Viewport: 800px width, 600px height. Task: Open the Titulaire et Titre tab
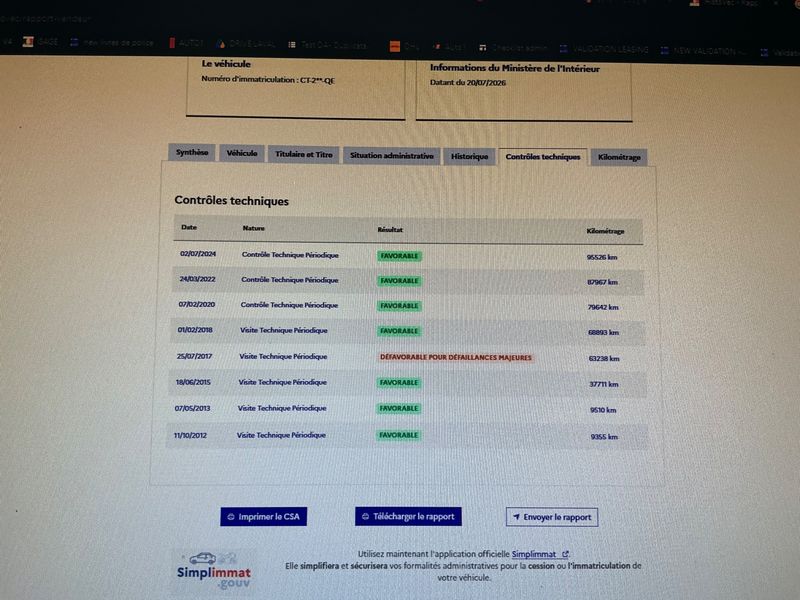[x=304, y=154]
